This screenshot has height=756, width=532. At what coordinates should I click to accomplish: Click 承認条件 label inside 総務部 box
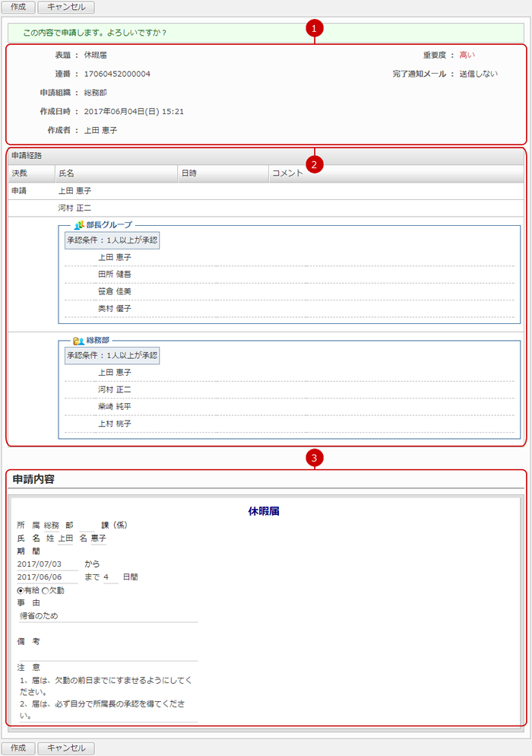(x=112, y=355)
